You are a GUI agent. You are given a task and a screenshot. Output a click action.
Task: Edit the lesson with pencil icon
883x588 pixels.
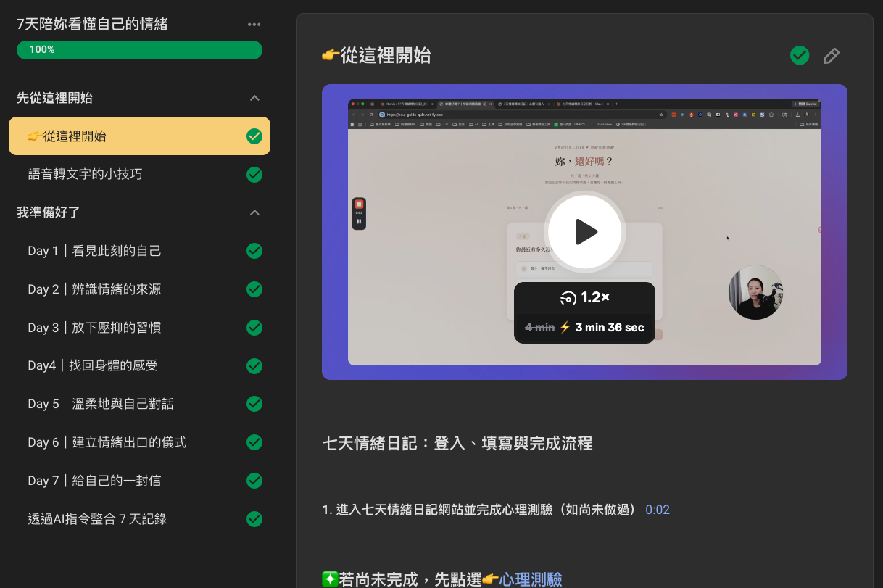832,56
